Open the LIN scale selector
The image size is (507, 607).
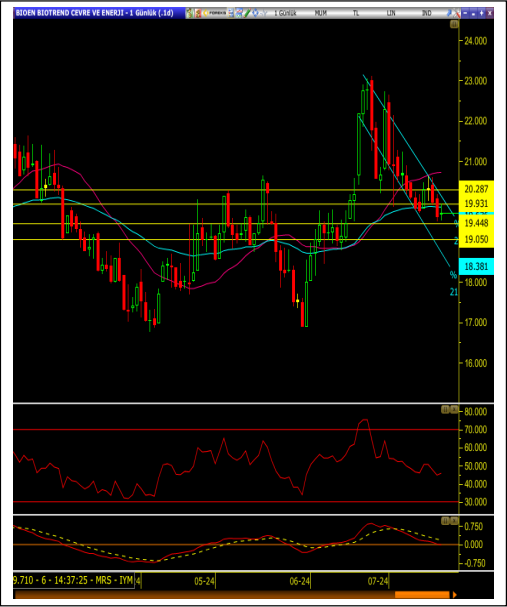391,13
